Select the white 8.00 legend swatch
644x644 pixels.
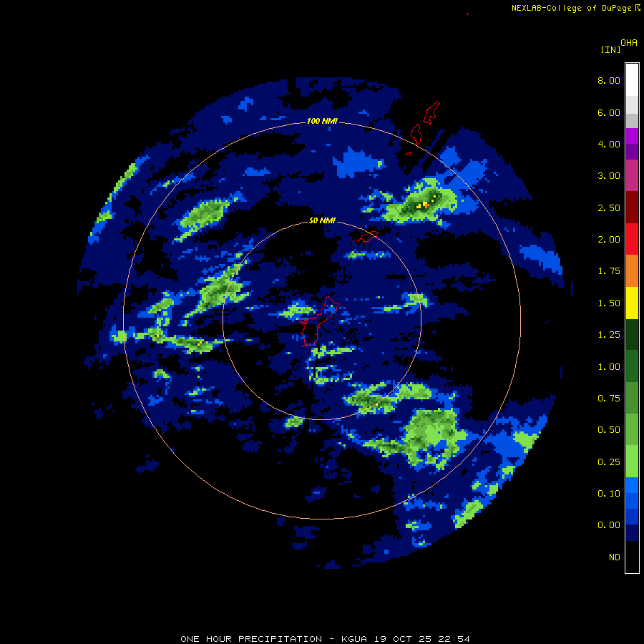coord(632,80)
